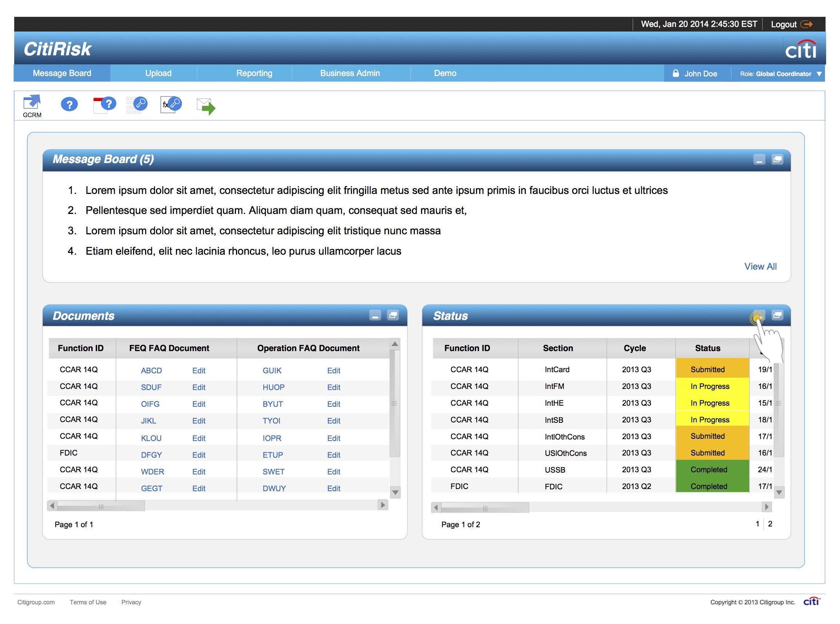Click the Documents horizontal scrollbar thumb

pos(101,506)
